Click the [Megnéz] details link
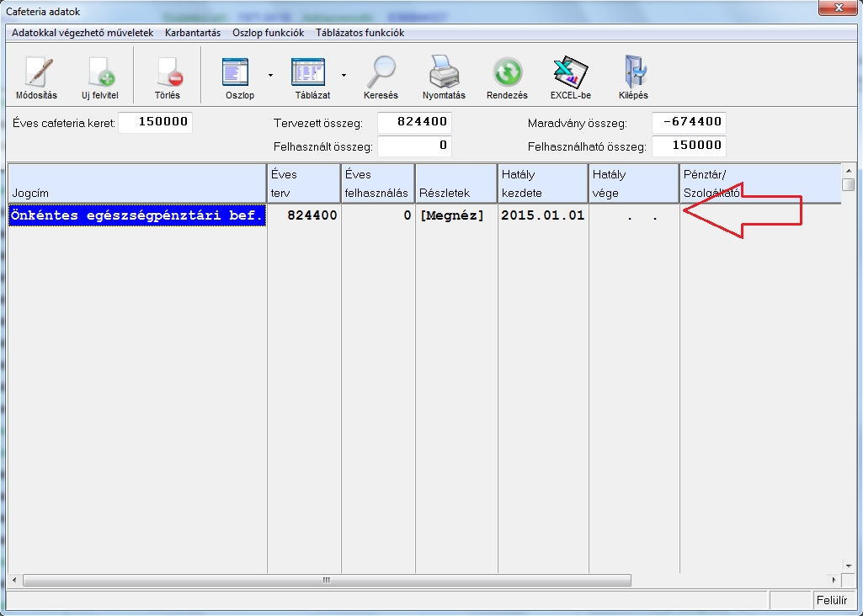The image size is (863, 616). tap(453, 215)
